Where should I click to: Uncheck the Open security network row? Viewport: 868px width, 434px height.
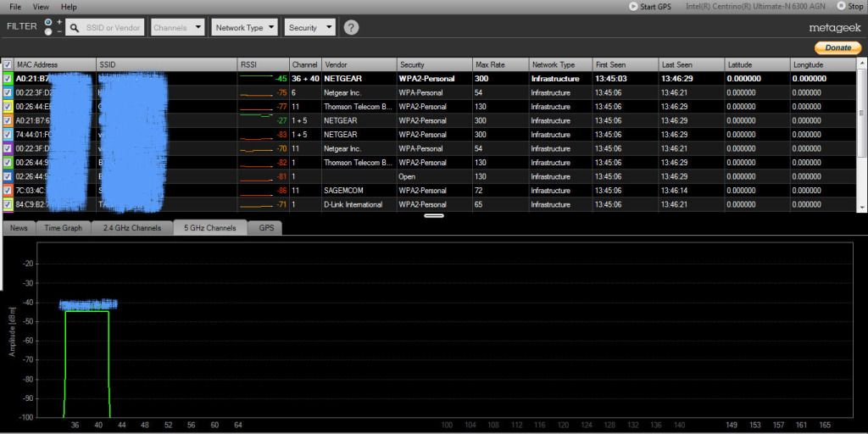(x=8, y=176)
